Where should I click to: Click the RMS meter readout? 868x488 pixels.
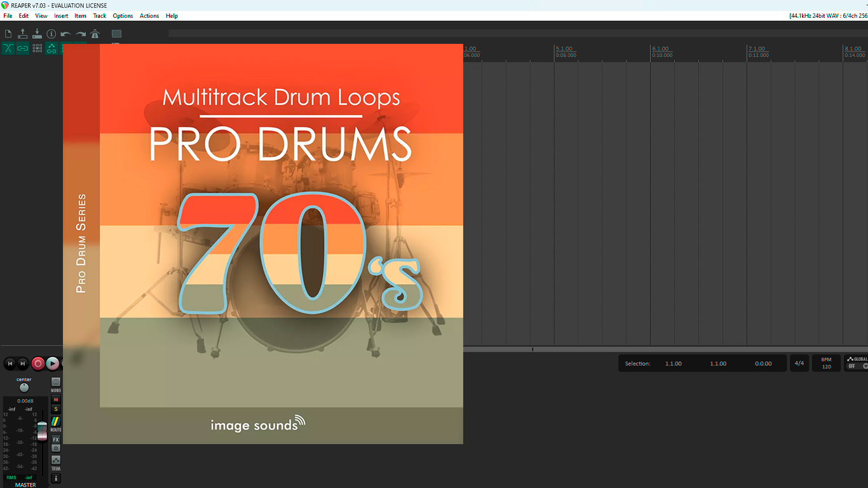(19, 477)
